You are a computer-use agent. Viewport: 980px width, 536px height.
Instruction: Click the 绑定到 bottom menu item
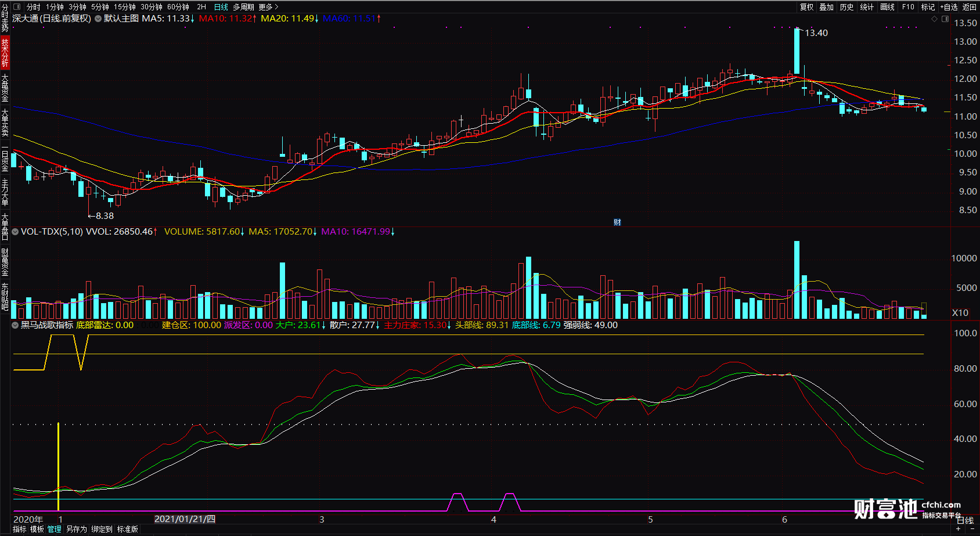pos(102,529)
